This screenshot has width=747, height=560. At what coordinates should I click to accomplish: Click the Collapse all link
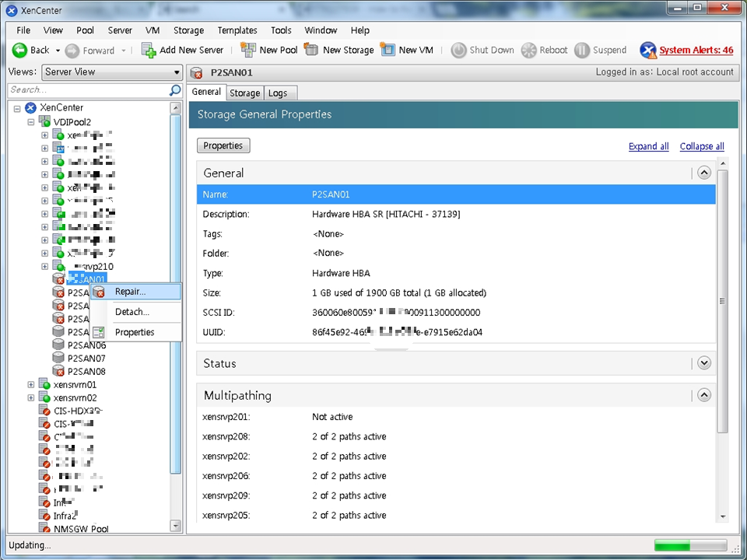[x=702, y=147]
